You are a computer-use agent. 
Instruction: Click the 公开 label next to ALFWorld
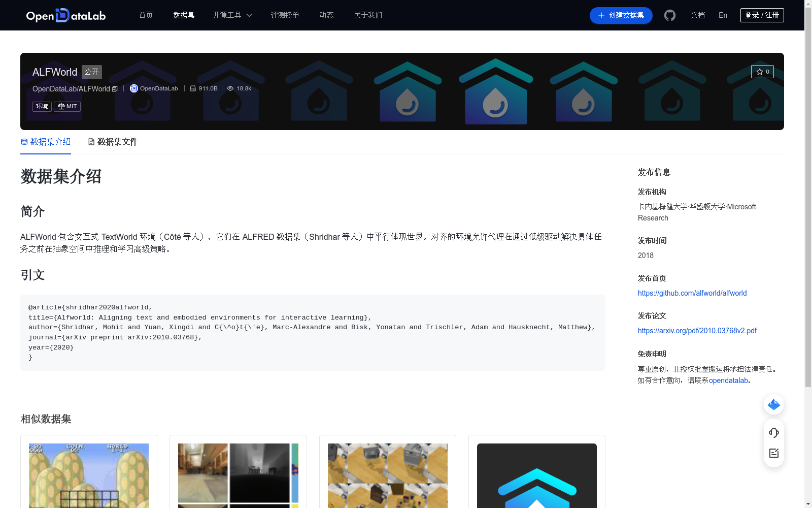tap(91, 72)
